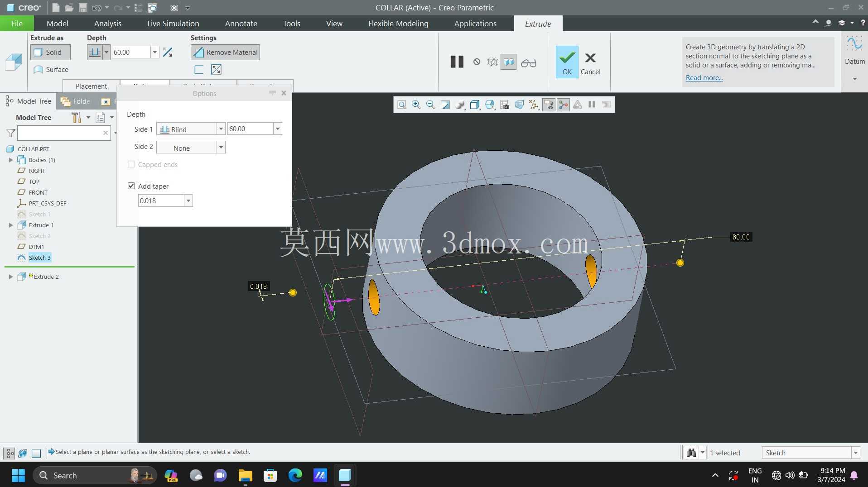Click the Model Tree filter funnel icon
Screen dimensions: 868x487
coord(11,133)
